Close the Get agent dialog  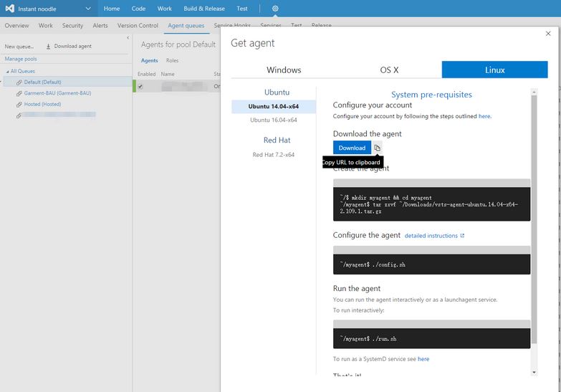click(x=548, y=34)
